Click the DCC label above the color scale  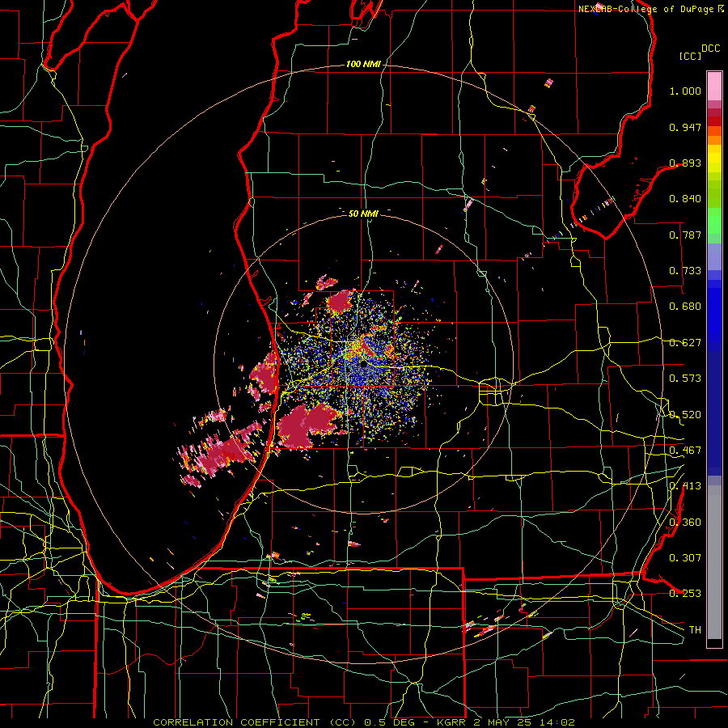pos(710,49)
